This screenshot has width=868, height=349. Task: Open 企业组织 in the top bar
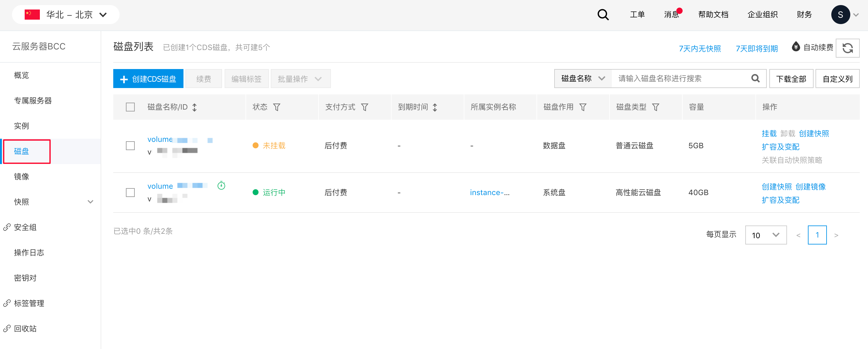(x=762, y=15)
